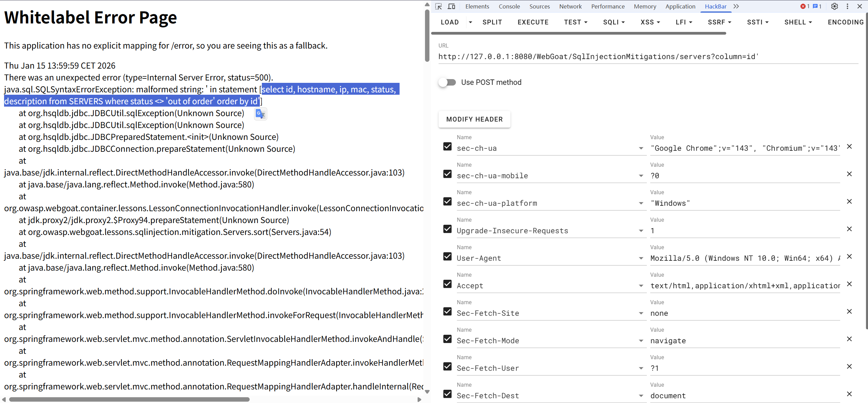Delete the User-Agent header row
Viewport: 868px width, 403px height.
pyautogui.click(x=849, y=257)
